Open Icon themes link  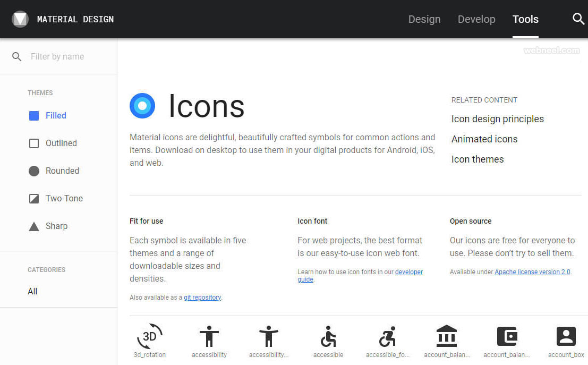coord(478,159)
